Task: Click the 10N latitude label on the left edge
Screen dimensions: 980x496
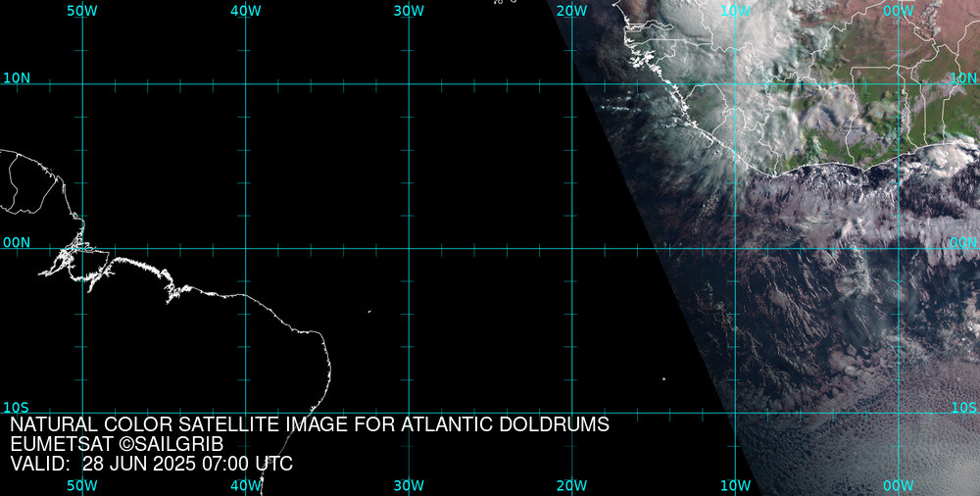Action: (17, 78)
